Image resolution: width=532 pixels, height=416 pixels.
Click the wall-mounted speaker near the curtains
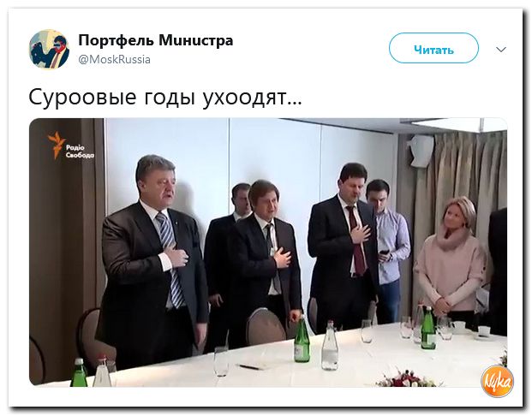point(420,151)
